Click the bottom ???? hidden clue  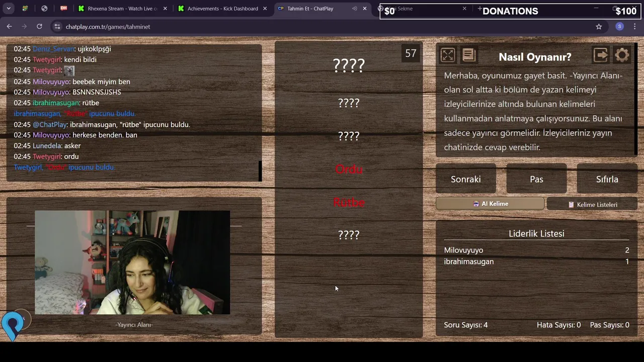point(349,235)
